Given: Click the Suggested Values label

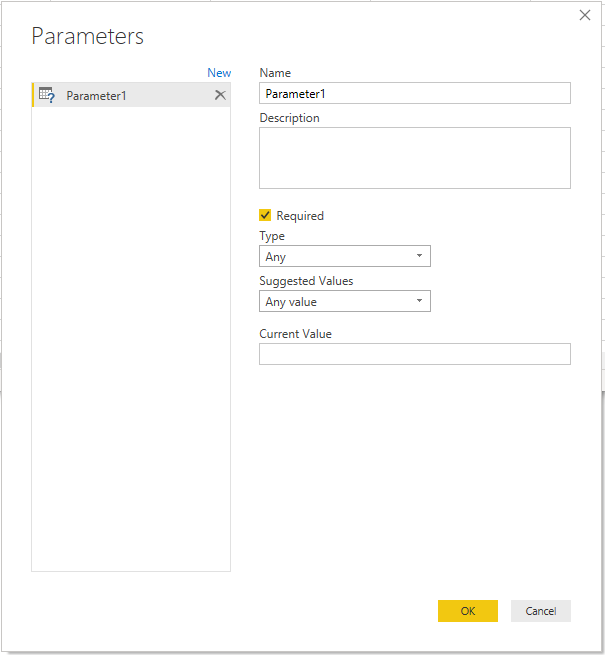Looking at the screenshot, I should point(306,281).
